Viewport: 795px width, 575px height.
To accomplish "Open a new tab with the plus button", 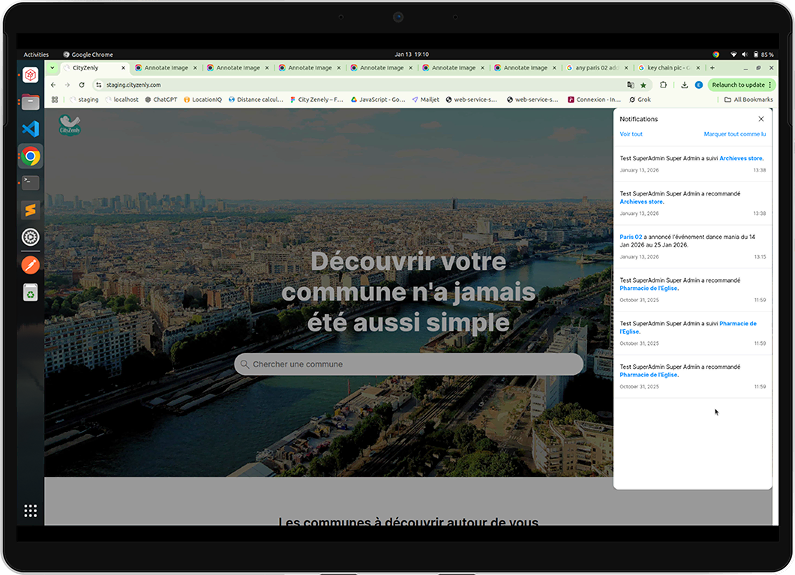I will (712, 68).
